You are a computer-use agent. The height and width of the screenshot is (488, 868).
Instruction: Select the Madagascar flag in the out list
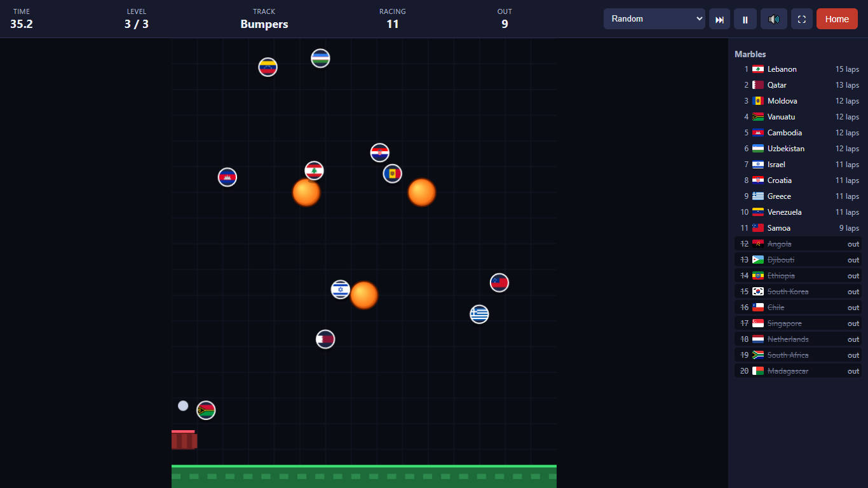pos(758,371)
